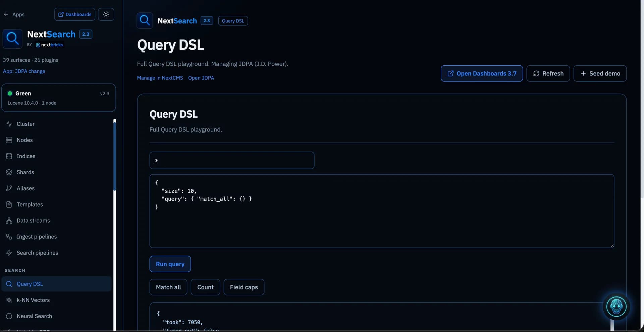Click the Cluster pulse icon
This screenshot has width=644, height=332.
[9, 124]
